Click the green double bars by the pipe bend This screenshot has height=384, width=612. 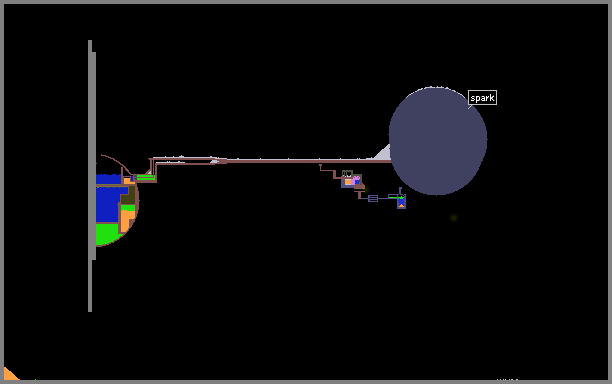(146, 178)
